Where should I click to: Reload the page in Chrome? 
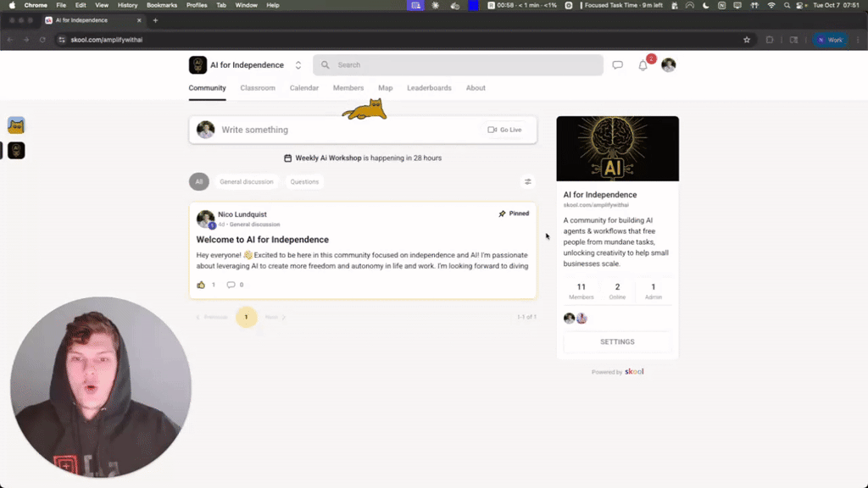[x=42, y=40]
